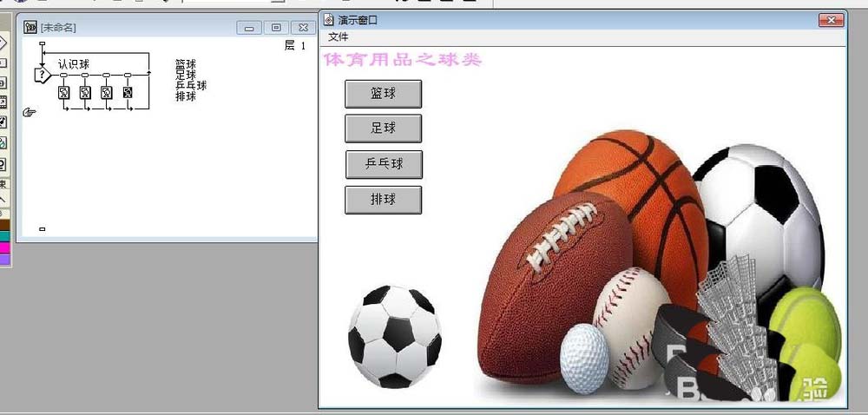
Task: Pick the brown icon color swatch
Action: tap(5, 225)
